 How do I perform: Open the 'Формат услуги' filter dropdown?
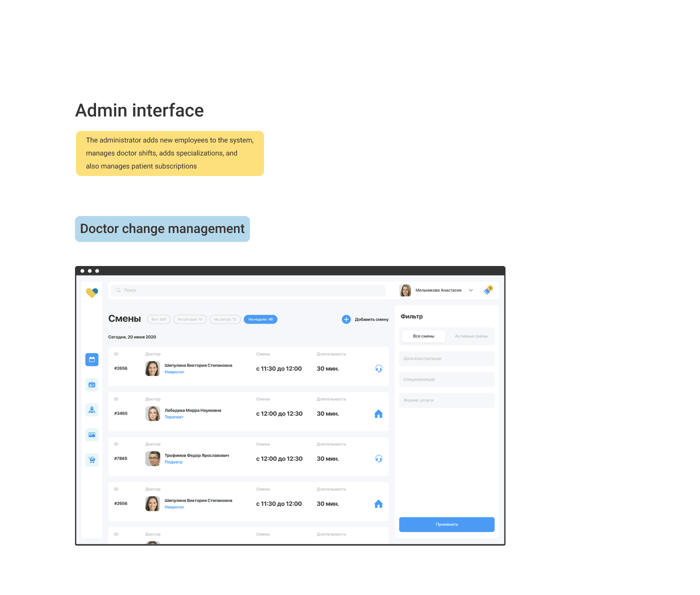click(446, 400)
